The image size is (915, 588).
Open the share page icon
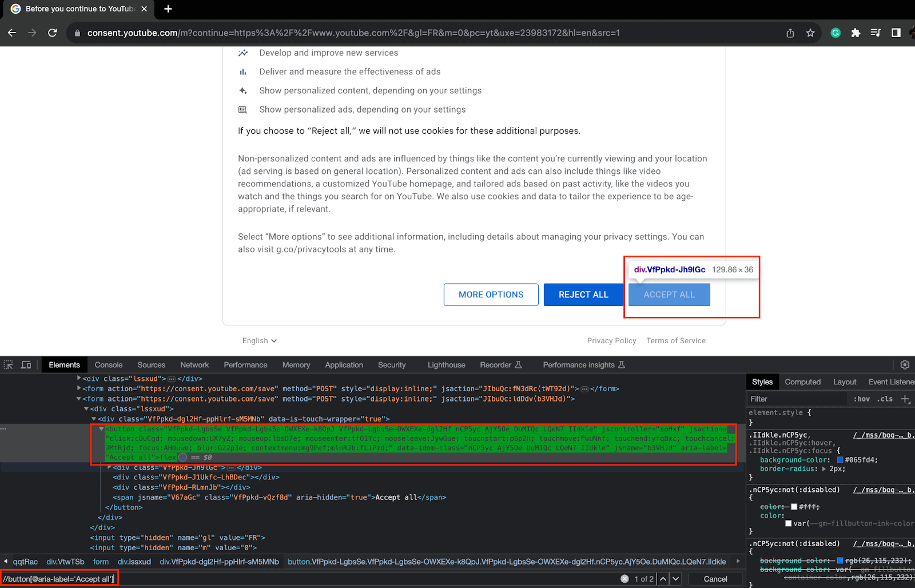(790, 33)
